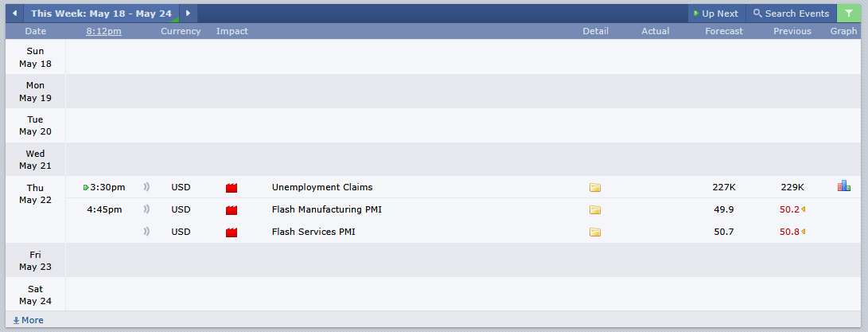Toggle sound alert for Flash Services PMI
The width and height of the screenshot is (868, 332).
[x=146, y=232]
